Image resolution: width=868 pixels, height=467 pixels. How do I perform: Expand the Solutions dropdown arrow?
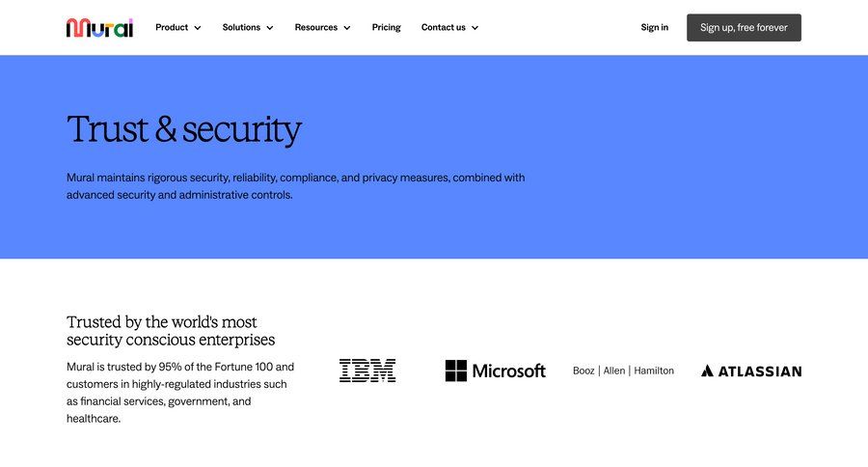[x=270, y=28]
